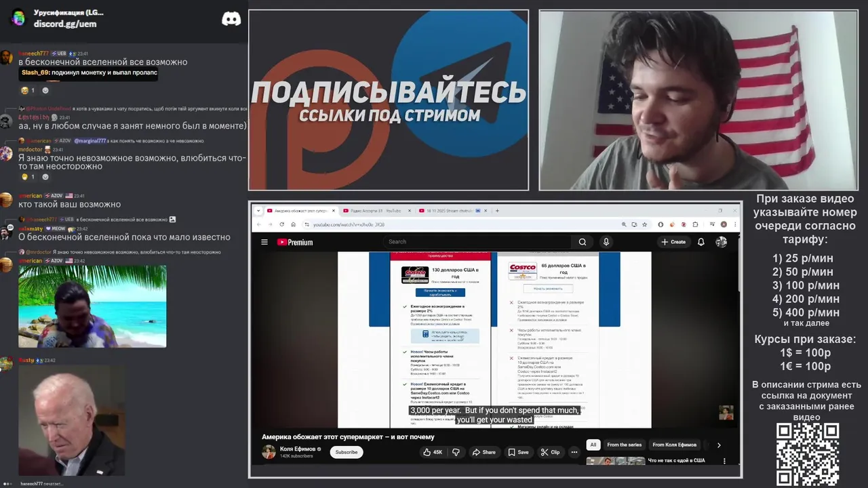Focus the YouTube Search field
868x488 pixels.
coord(478,242)
